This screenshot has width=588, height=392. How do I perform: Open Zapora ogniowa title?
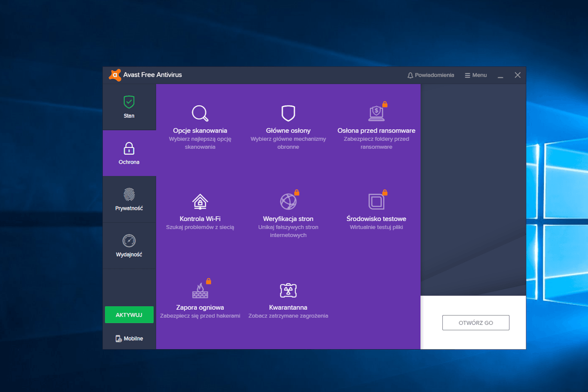[200, 307]
